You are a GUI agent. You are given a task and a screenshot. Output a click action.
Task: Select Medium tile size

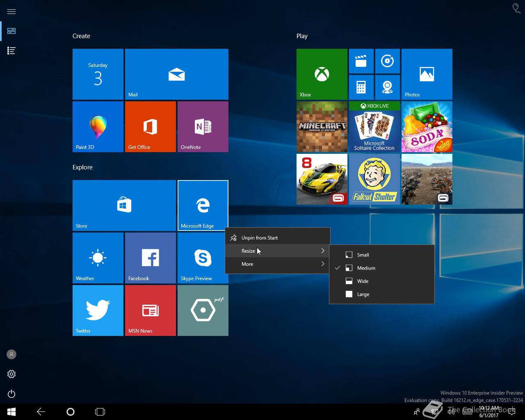pyautogui.click(x=382, y=268)
